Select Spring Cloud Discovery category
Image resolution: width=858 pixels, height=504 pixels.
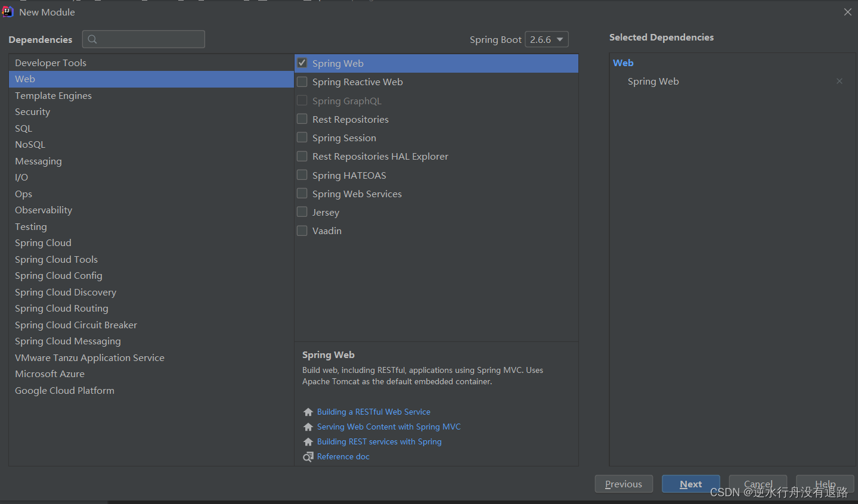(x=151, y=292)
